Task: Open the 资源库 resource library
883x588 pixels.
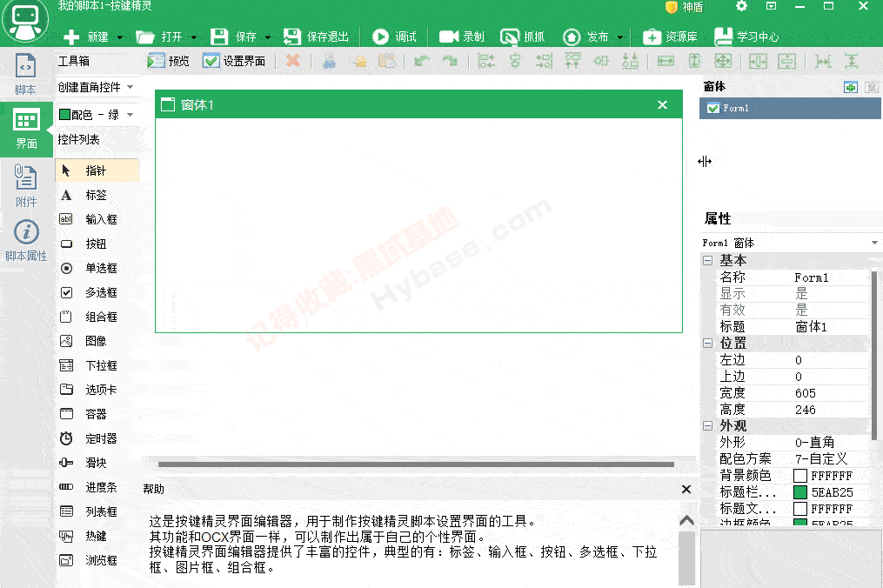Action: [670, 37]
